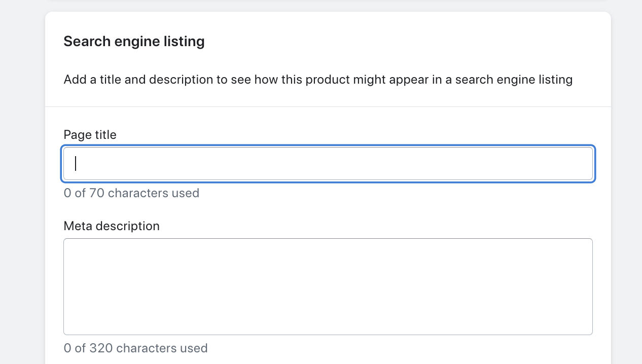This screenshot has width=642, height=364.
Task: Place cursor at the text caret in Page title
Action: [76, 163]
